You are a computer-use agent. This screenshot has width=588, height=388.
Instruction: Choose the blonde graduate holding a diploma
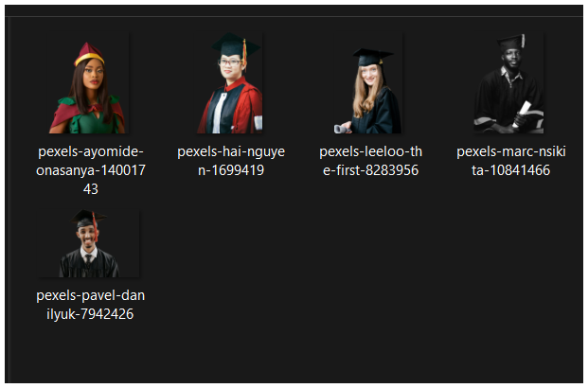tap(368, 83)
